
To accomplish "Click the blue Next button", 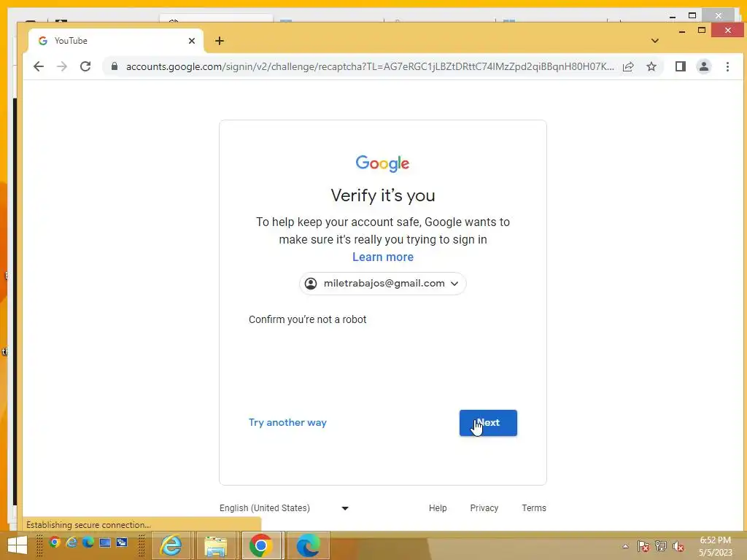I will point(488,423).
